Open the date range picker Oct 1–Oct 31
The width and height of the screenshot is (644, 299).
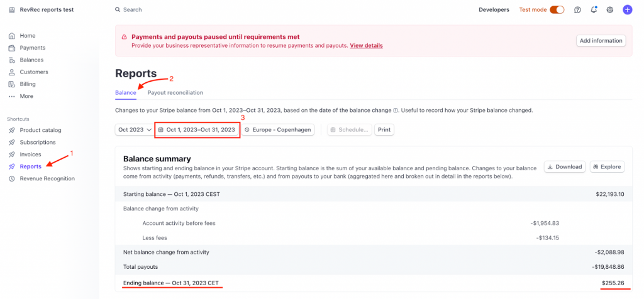tap(197, 129)
